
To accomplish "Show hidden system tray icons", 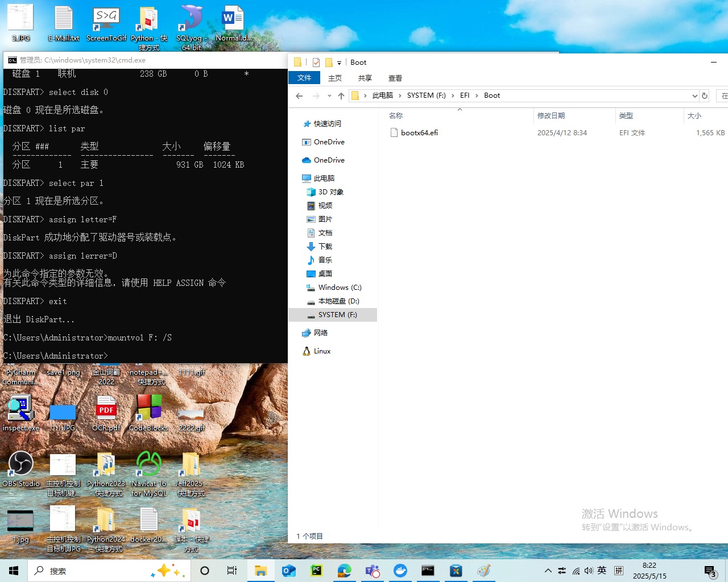I will click(548, 571).
